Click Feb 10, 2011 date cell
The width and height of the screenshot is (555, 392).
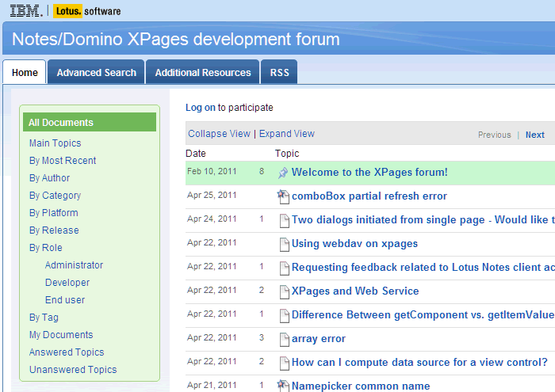212,171
